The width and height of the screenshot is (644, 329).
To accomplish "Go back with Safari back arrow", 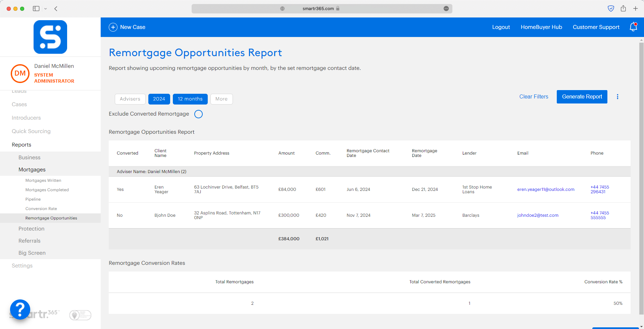I will tap(56, 9).
